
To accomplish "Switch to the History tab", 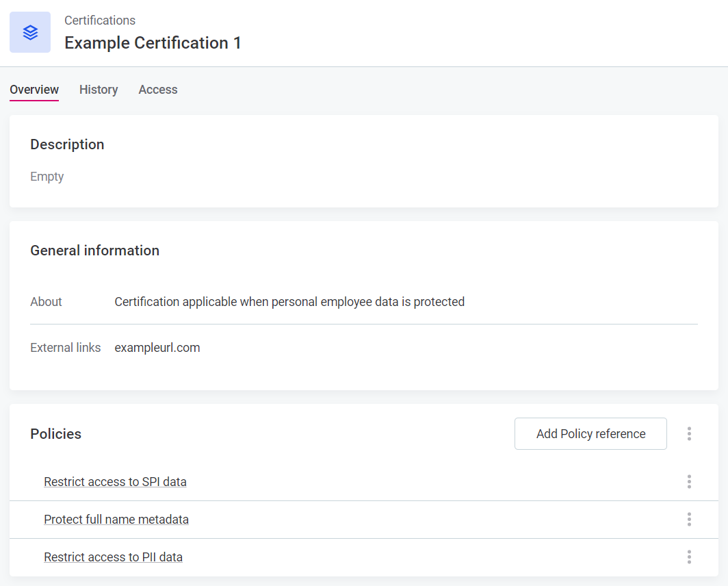I will tap(98, 90).
